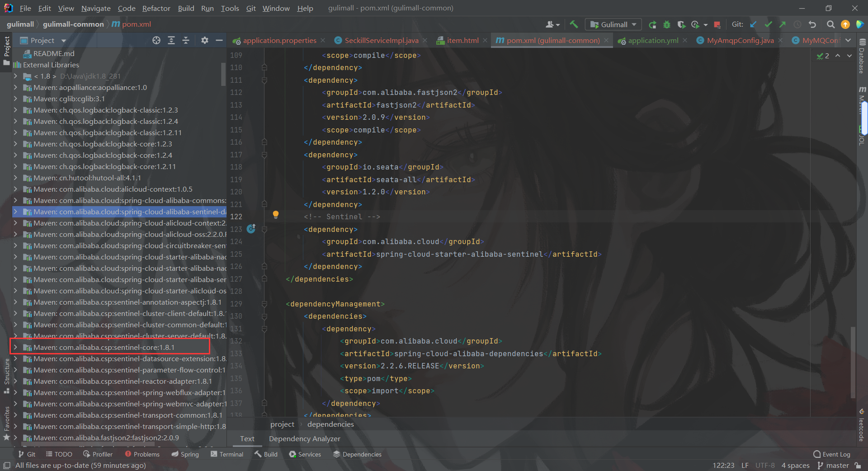Image resolution: width=868 pixels, height=471 pixels.
Task: Switch to application.properties tab
Action: click(279, 40)
